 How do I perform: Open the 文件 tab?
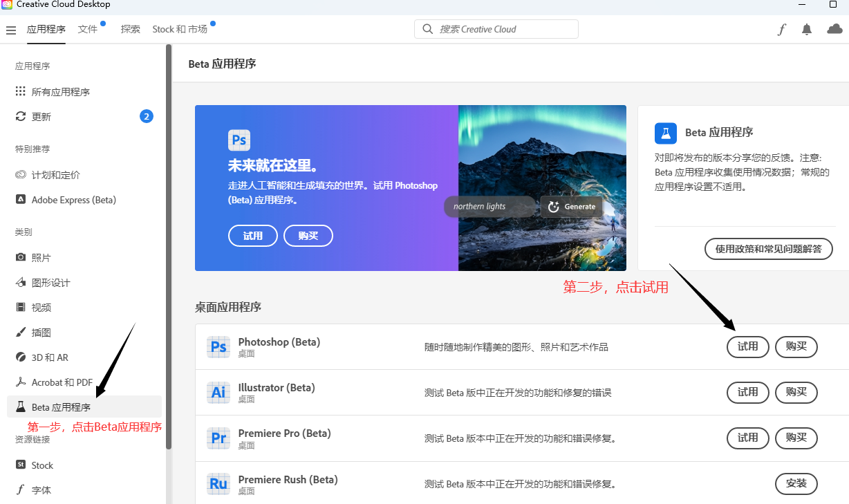(88, 29)
